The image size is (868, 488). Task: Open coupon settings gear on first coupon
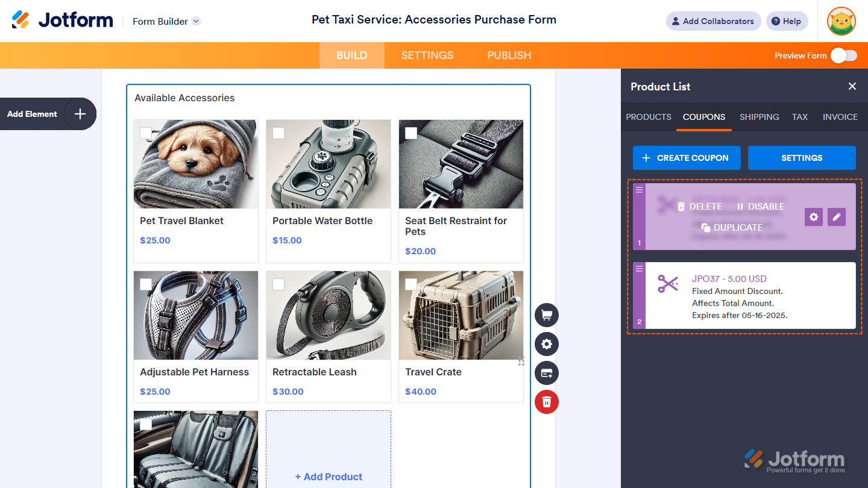[x=814, y=217]
